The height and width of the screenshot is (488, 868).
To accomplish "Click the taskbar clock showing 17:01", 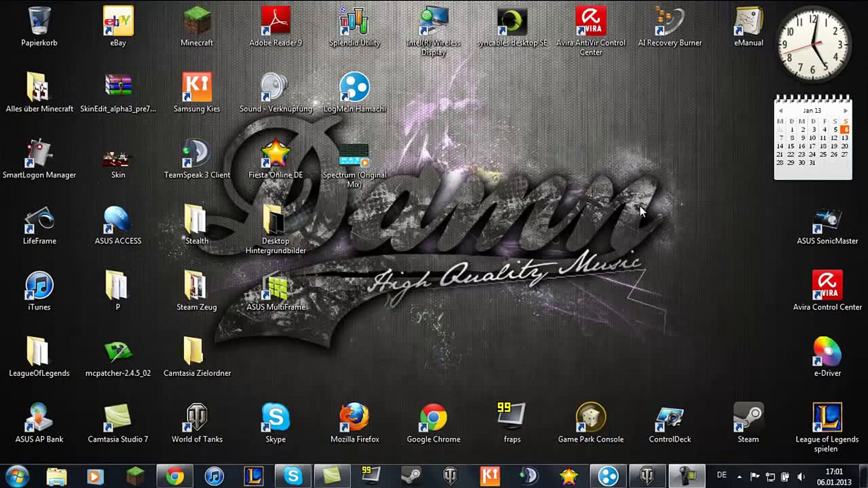I will [x=834, y=477].
